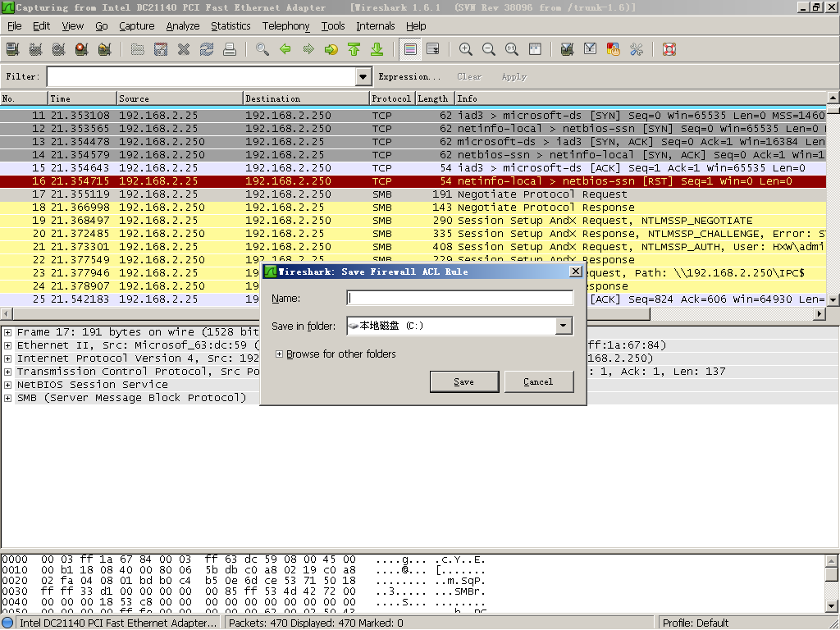The width and height of the screenshot is (840, 630).
Task: Open the Internals menu
Action: tap(375, 25)
